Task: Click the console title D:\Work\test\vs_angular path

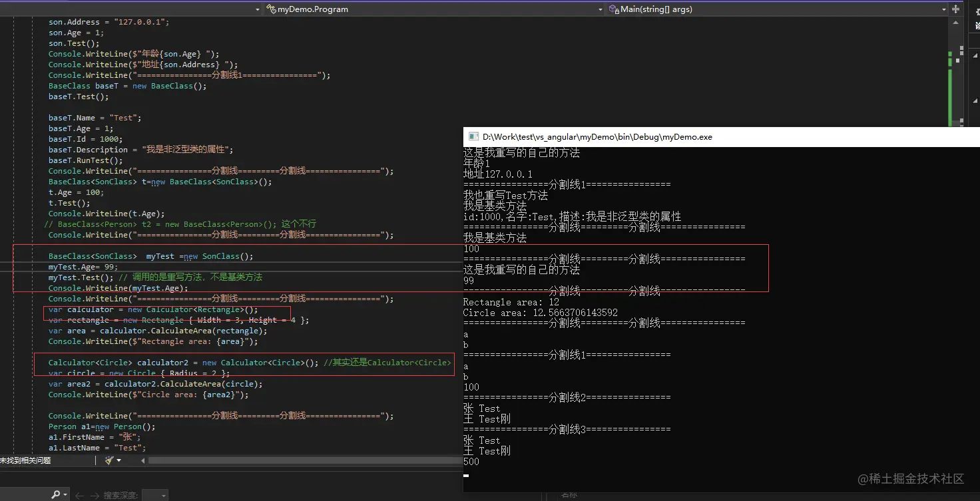Action: pos(597,136)
